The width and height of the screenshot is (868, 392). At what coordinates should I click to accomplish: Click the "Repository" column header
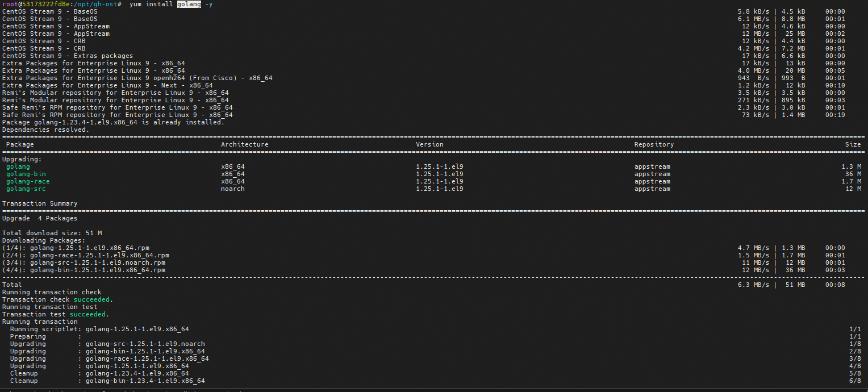pos(654,144)
